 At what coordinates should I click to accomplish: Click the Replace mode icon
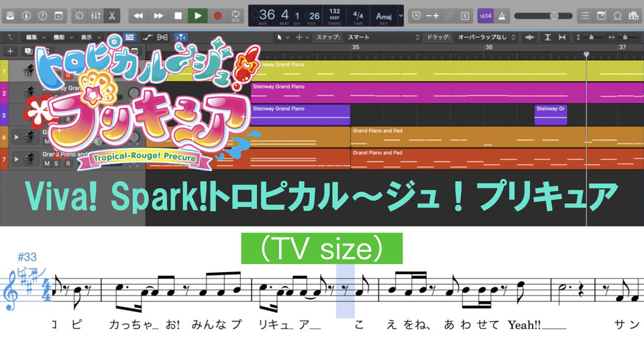point(416,16)
